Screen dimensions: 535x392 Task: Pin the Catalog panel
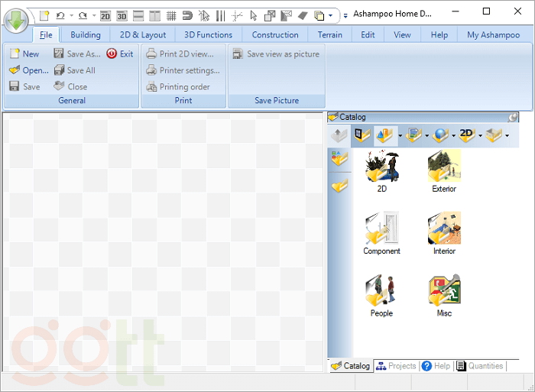514,117
